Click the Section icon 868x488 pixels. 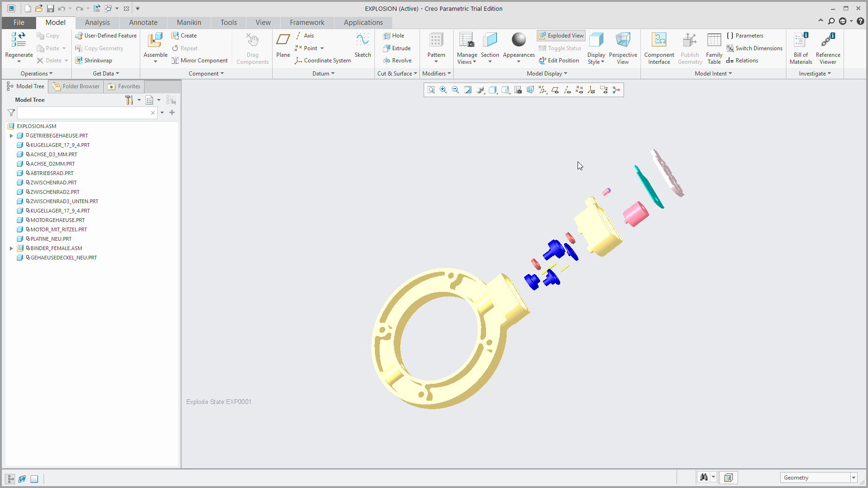pyautogui.click(x=490, y=40)
